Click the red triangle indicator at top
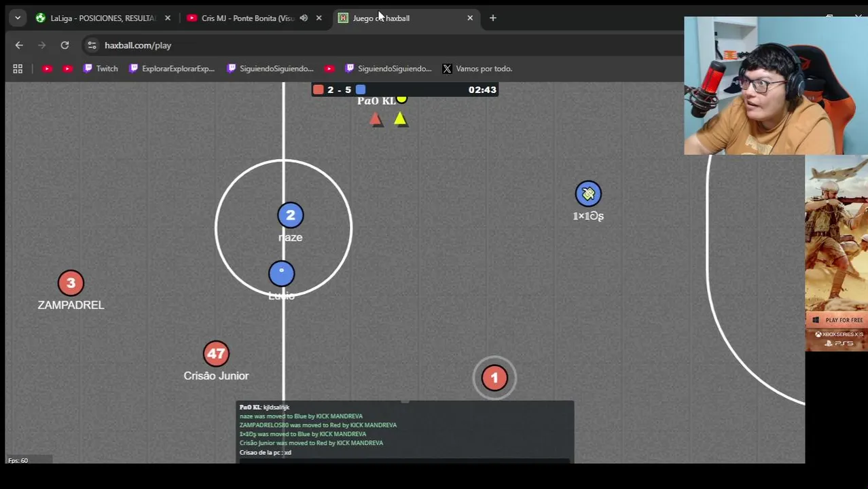The width and height of the screenshot is (868, 489). [376, 120]
